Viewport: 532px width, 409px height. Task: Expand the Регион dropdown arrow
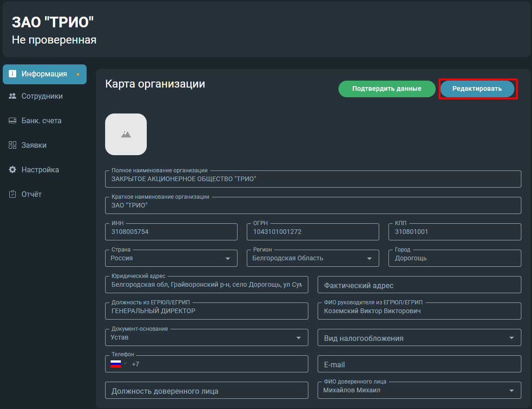pyautogui.click(x=369, y=258)
